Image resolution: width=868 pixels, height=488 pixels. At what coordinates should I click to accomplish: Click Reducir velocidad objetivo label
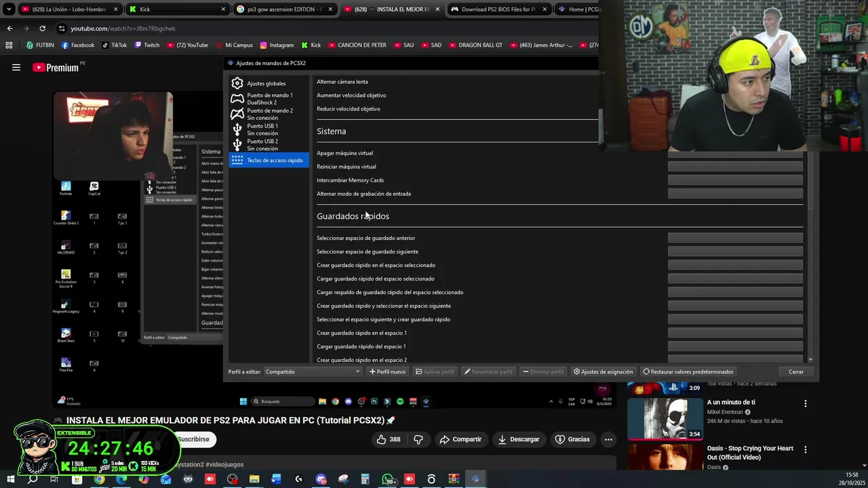tap(349, 108)
